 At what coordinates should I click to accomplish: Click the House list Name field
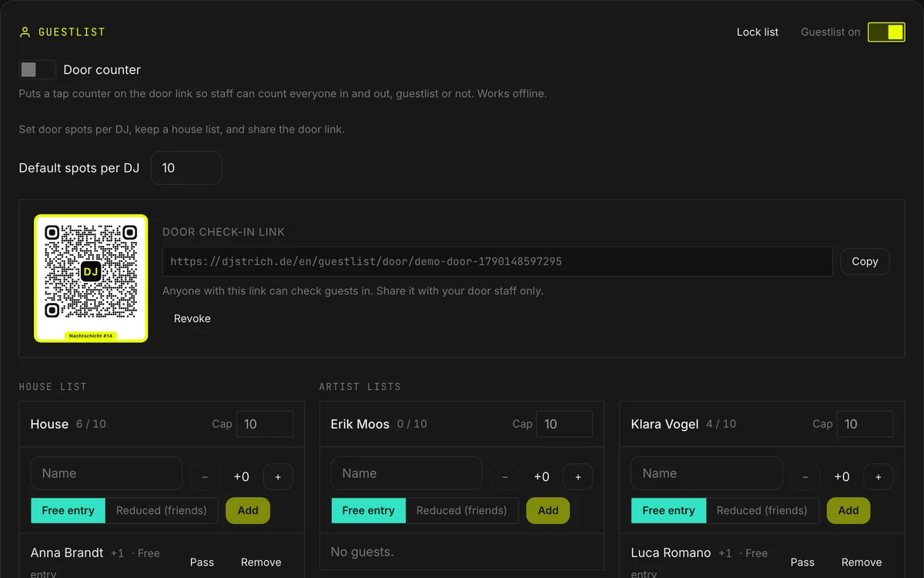click(x=106, y=473)
